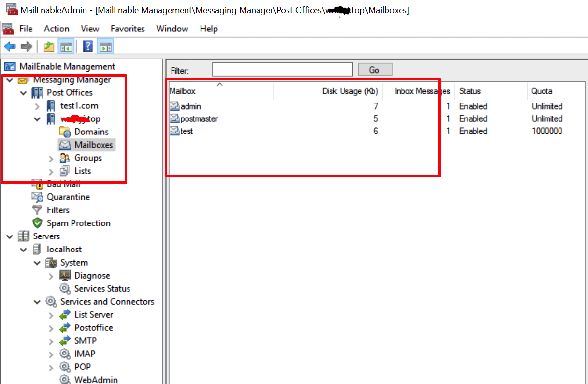Sort by Mailbox column header

click(x=220, y=91)
